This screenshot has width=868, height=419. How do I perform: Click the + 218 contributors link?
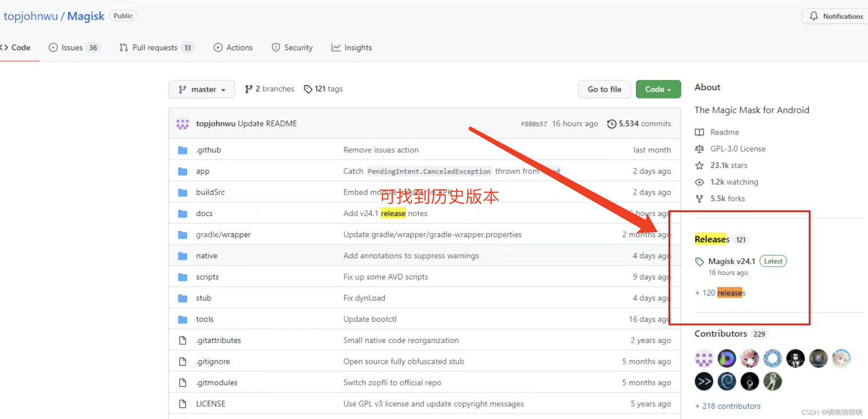728,406
